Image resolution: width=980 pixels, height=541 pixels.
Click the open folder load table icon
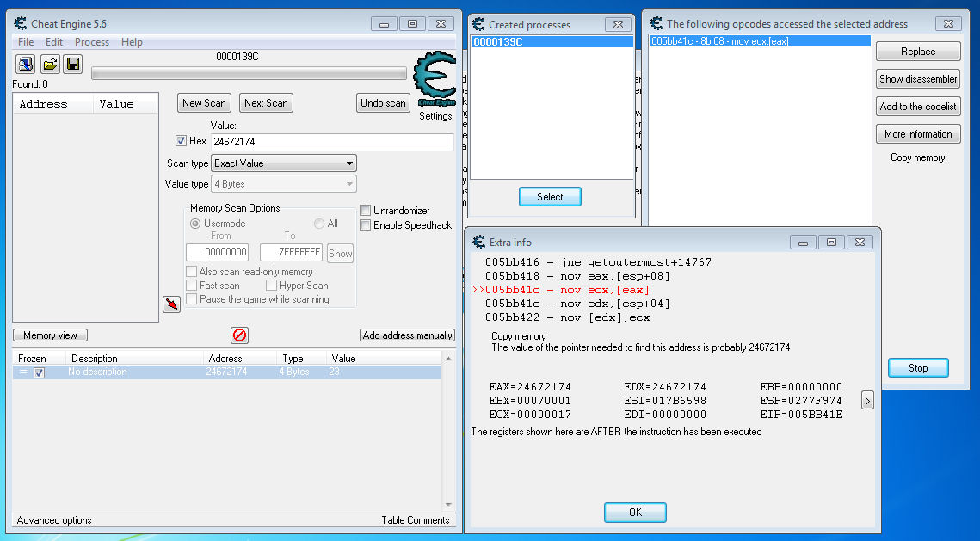[x=50, y=64]
